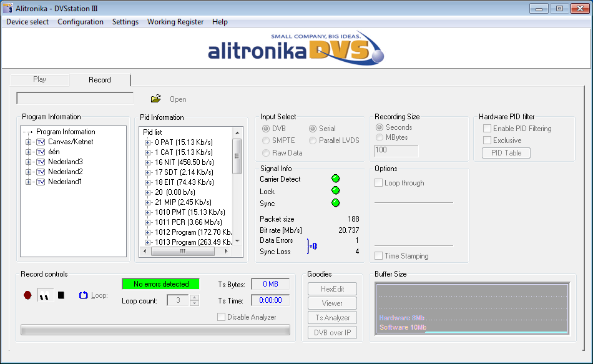Select the Canvas/Ketnet TV channel icon
This screenshot has width=593, height=364.
(x=41, y=142)
